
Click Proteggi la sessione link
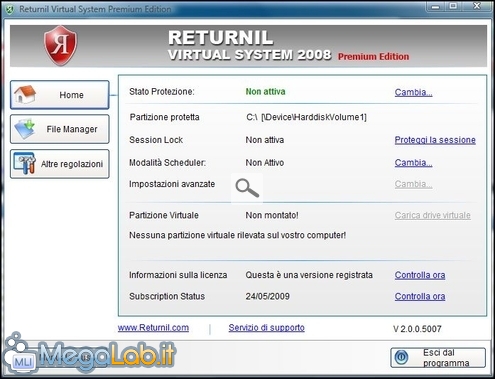(x=435, y=140)
